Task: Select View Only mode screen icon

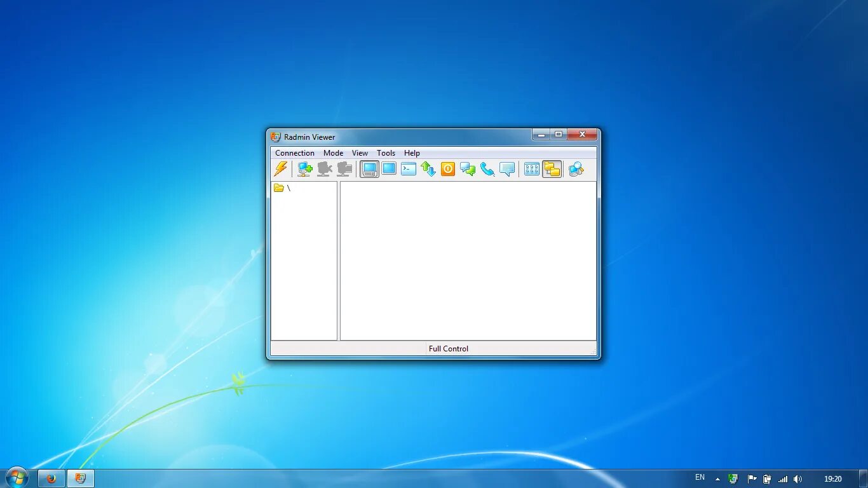Action: [389, 169]
